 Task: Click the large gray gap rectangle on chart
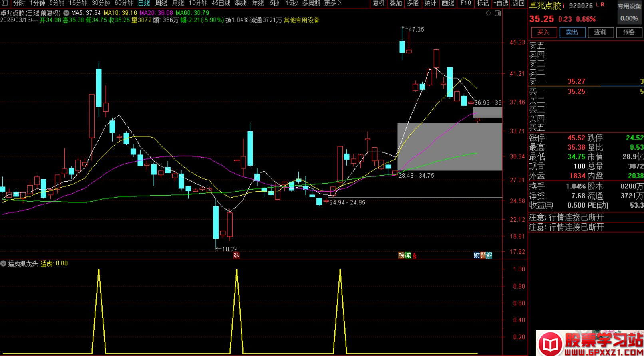click(449, 147)
